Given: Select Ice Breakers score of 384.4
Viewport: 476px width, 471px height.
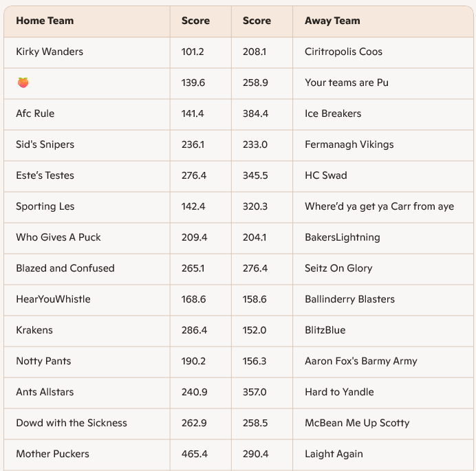Looking at the screenshot, I should (x=256, y=113).
